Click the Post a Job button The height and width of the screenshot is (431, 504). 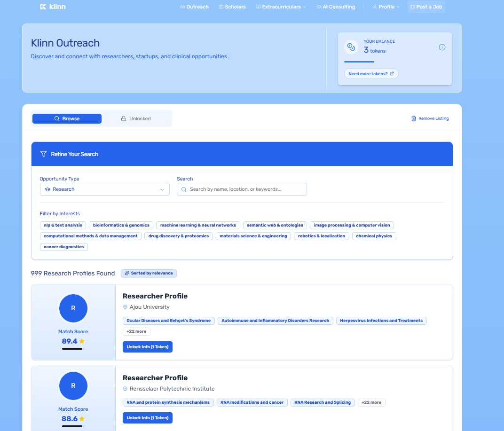coord(426,7)
